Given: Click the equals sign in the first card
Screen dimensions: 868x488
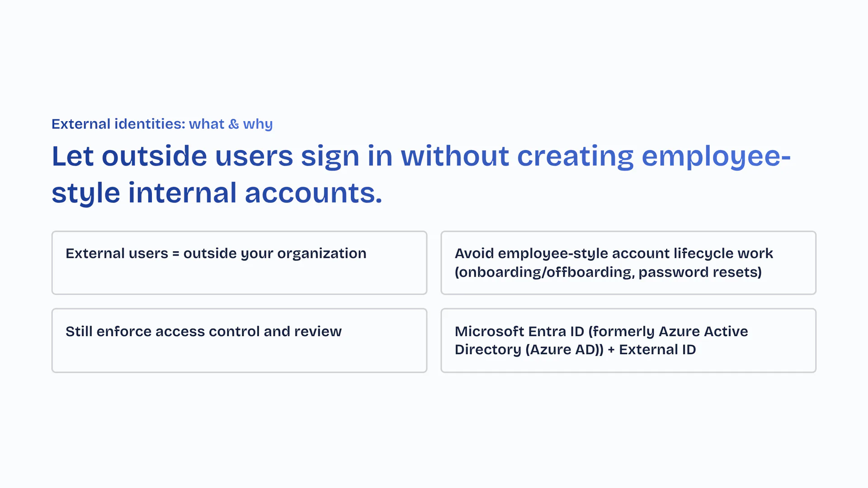Looking at the screenshot, I should pyautogui.click(x=176, y=254).
